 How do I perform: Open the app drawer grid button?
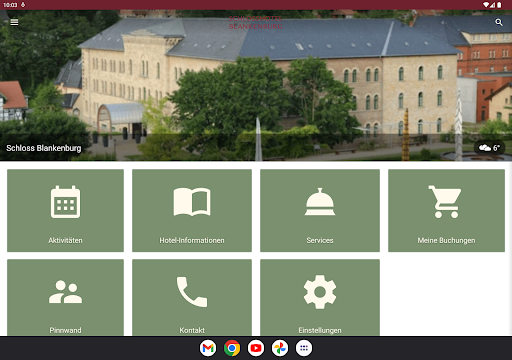(x=304, y=348)
